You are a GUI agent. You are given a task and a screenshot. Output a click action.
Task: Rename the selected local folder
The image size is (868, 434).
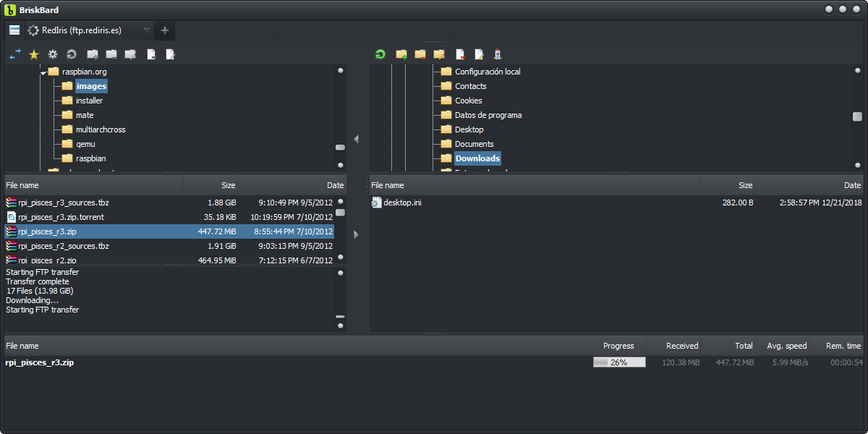439,54
